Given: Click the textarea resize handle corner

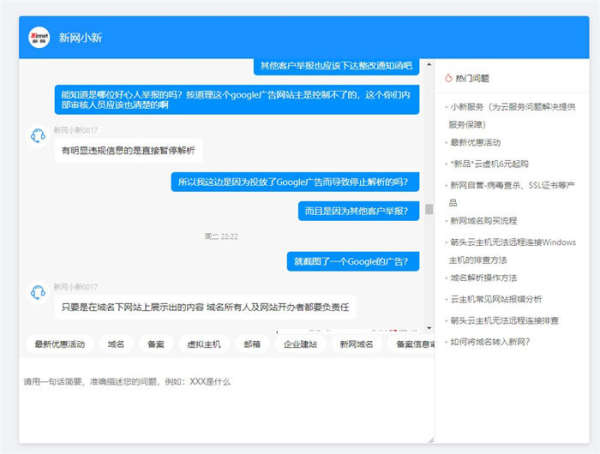Looking at the screenshot, I should click(x=431, y=438).
